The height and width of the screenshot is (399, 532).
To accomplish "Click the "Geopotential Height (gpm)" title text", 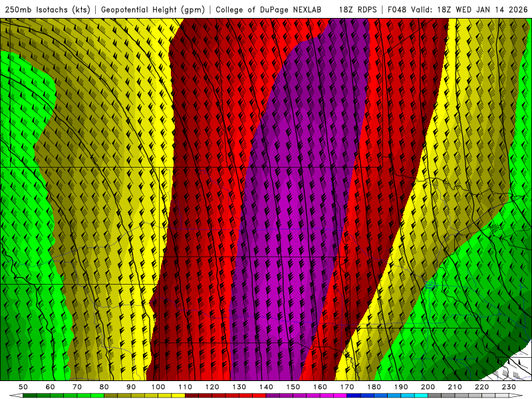I will click(153, 9).
